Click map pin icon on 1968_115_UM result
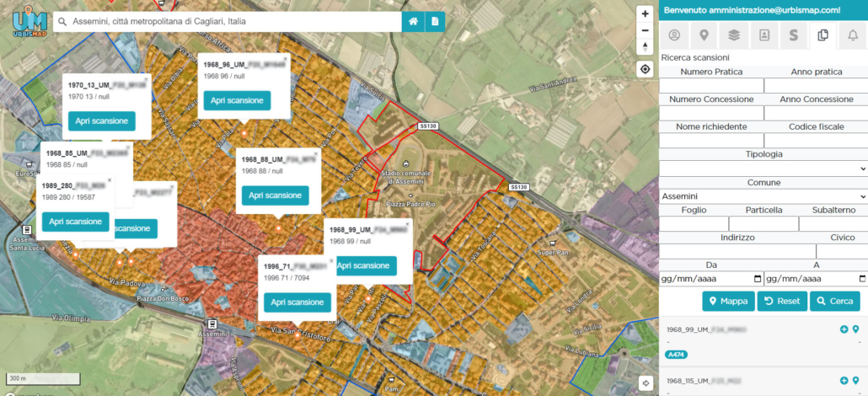 point(856,381)
